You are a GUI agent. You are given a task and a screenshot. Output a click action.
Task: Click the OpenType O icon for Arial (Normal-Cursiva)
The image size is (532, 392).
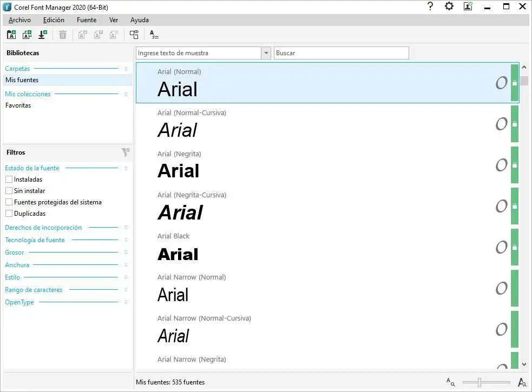[x=502, y=124]
